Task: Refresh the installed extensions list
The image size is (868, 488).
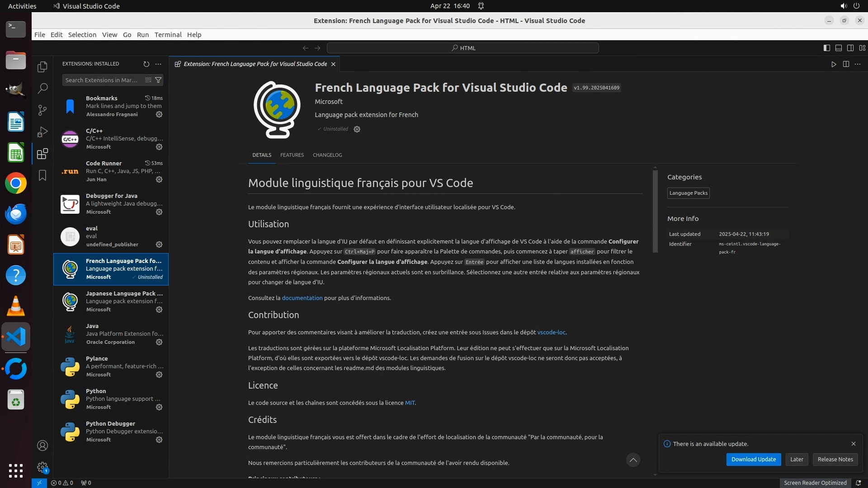Action: (146, 64)
